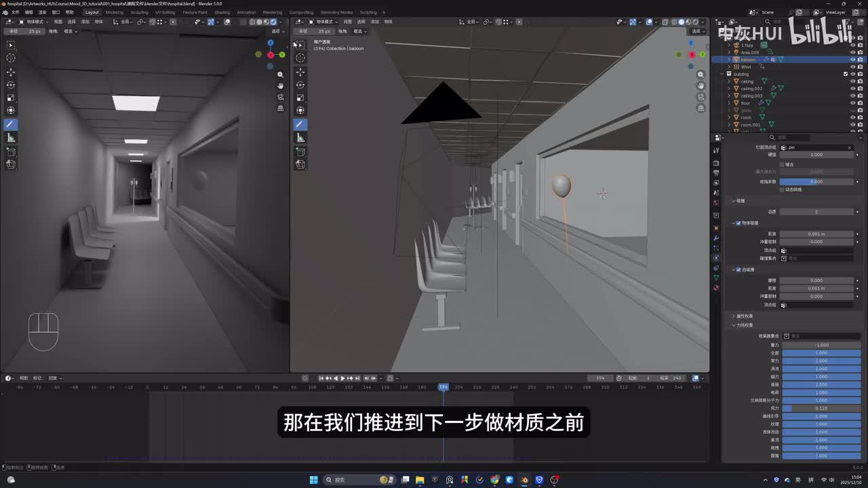
Task: Open the 文件 File menu
Action: (15, 12)
